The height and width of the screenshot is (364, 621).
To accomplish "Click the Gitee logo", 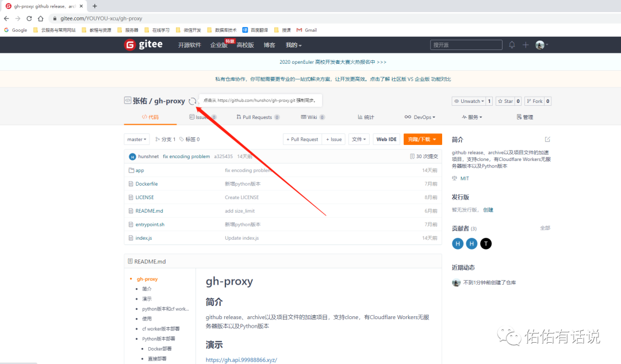I will pyautogui.click(x=143, y=45).
